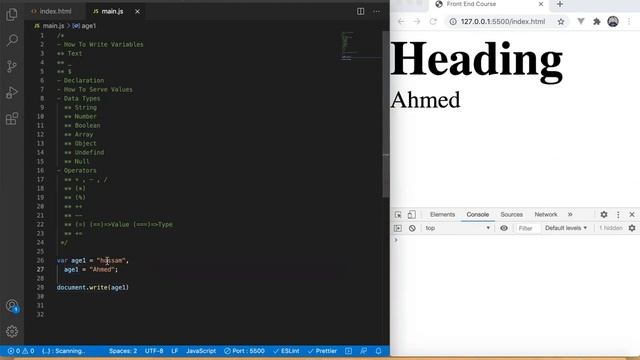
Task: Show the console sidebar
Action: point(398,228)
